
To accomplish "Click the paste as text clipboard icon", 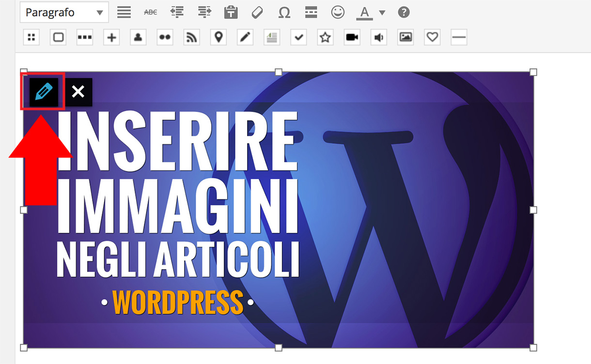I will (x=231, y=12).
